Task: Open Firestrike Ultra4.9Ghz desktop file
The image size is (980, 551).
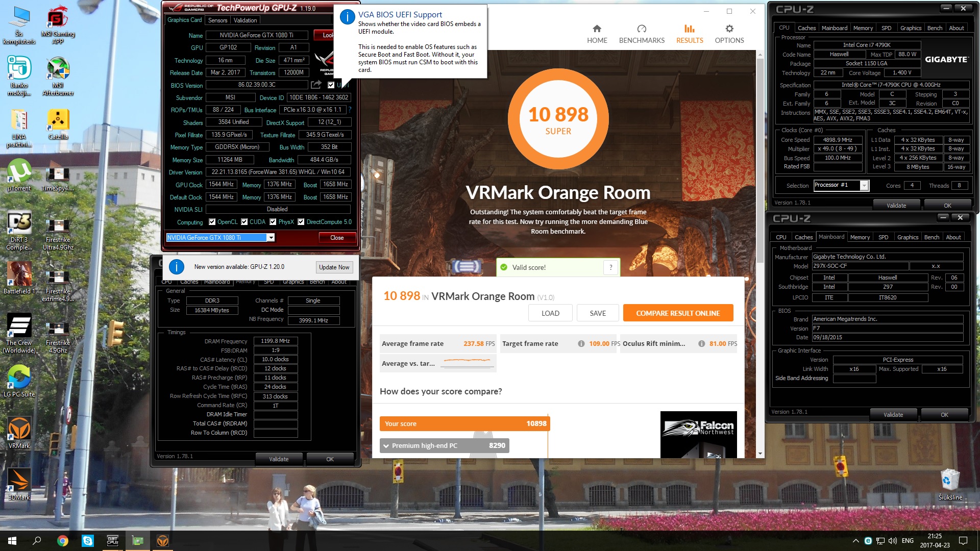Action: point(58,234)
